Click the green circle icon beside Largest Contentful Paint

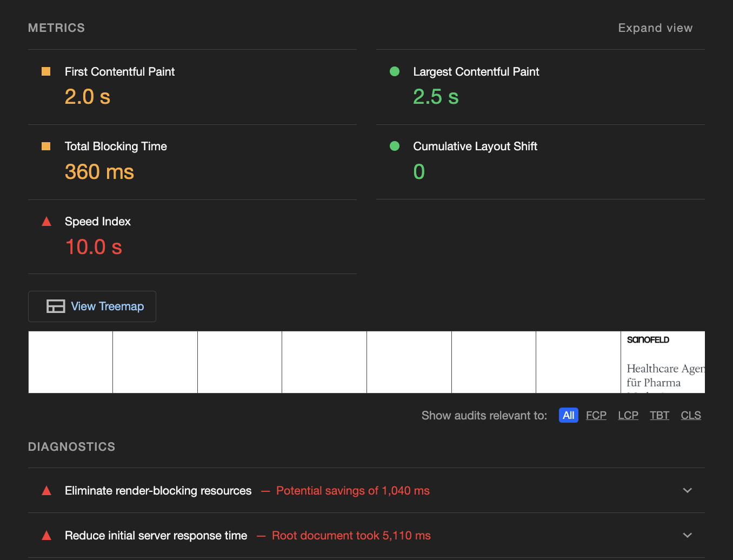[395, 71]
